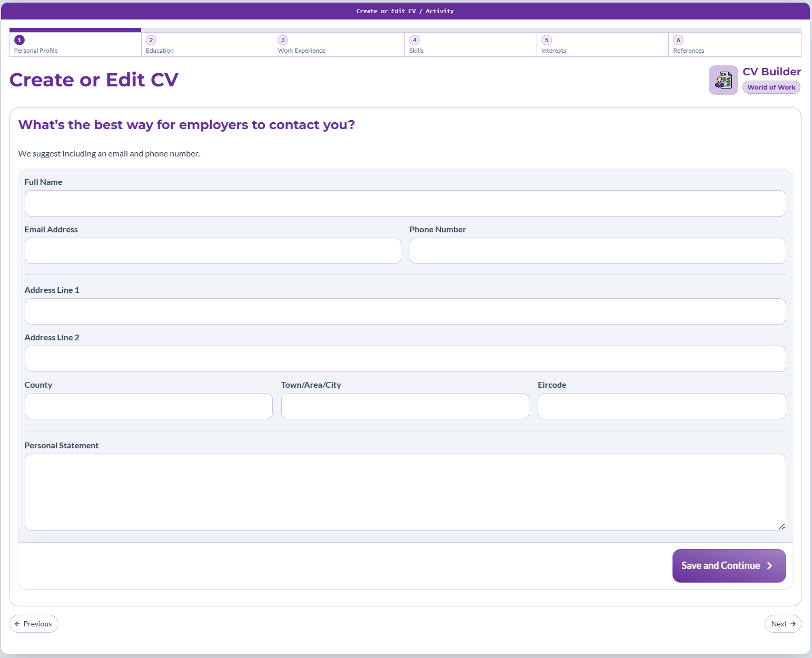Click into the Phone Number field
The height and width of the screenshot is (658, 812).
[597, 251]
